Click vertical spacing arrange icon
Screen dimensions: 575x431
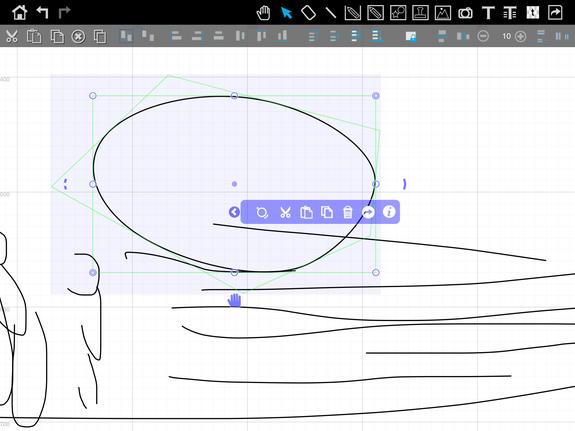[x=442, y=36]
